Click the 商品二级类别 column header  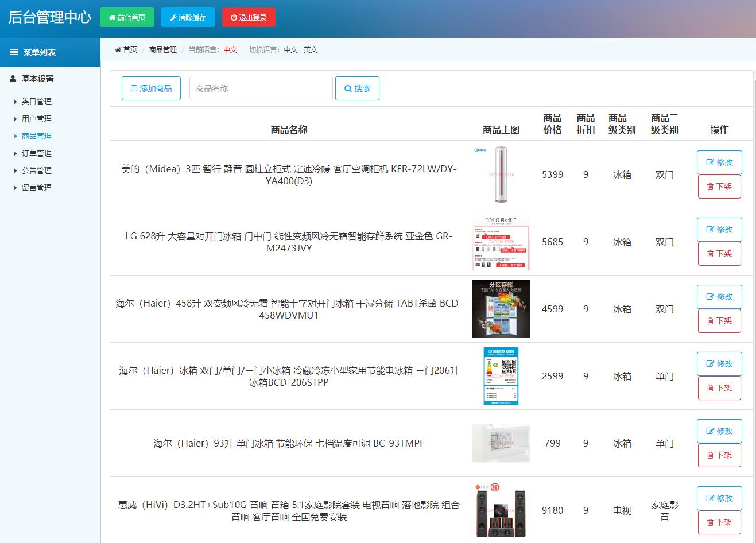(x=664, y=124)
